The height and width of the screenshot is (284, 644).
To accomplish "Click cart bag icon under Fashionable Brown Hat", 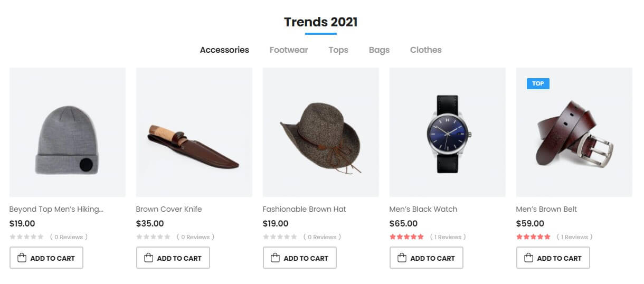I will click(275, 258).
